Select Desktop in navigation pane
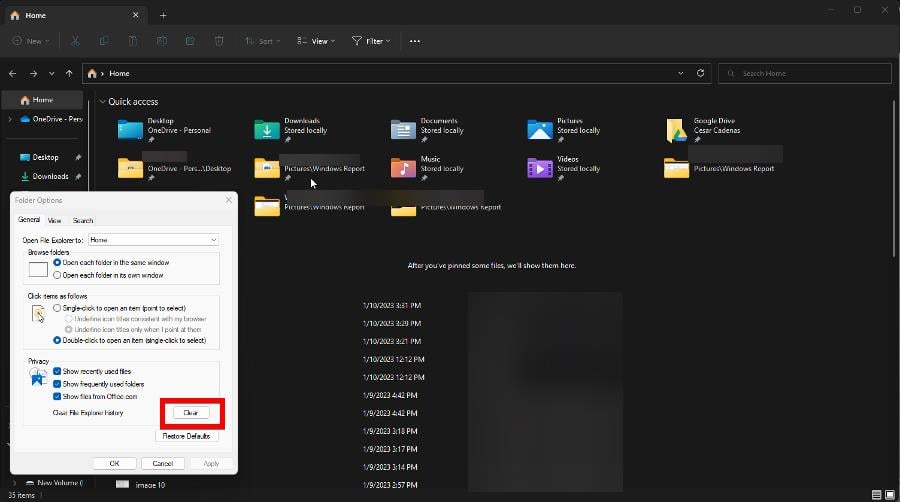 (46, 157)
